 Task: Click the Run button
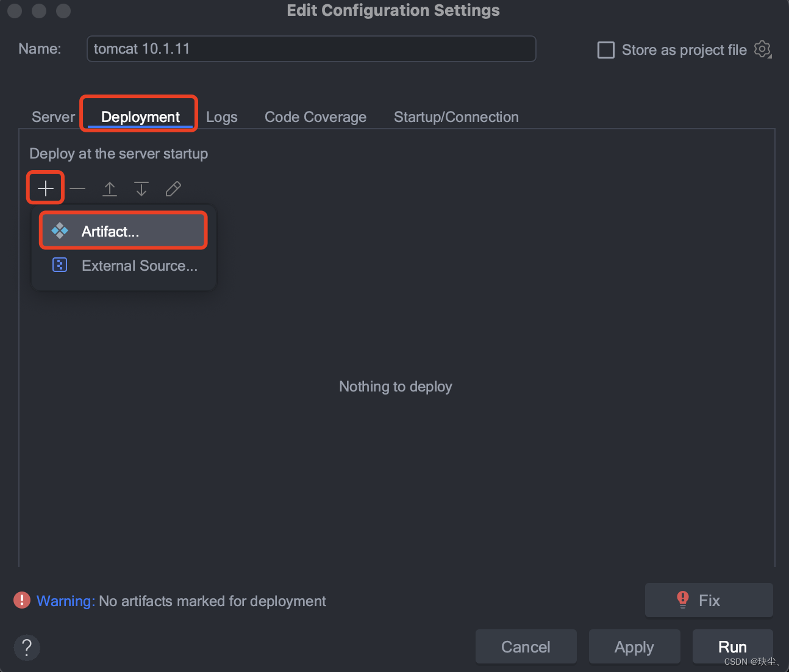click(x=732, y=646)
